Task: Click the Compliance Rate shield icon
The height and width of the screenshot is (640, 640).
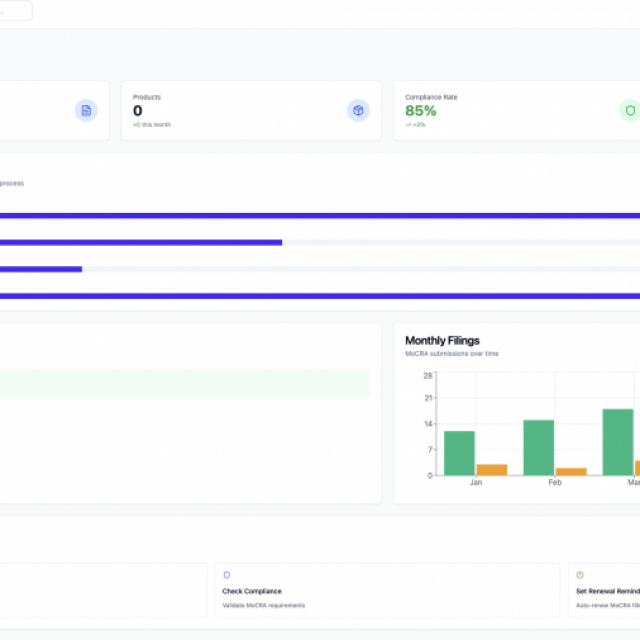Action: click(630, 110)
